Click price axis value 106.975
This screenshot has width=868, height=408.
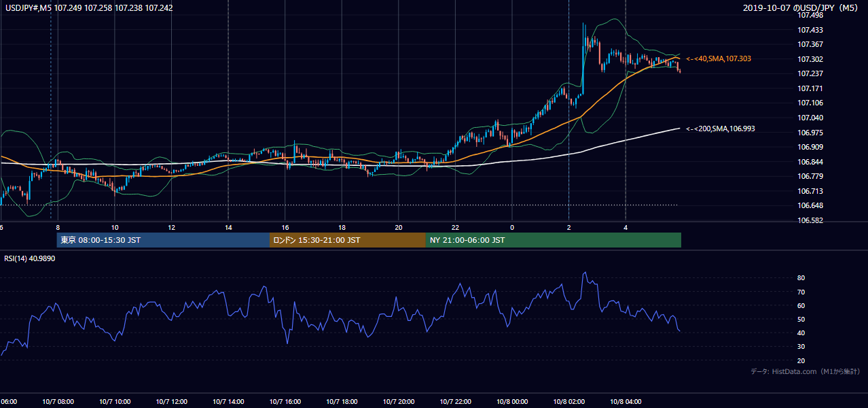point(810,133)
